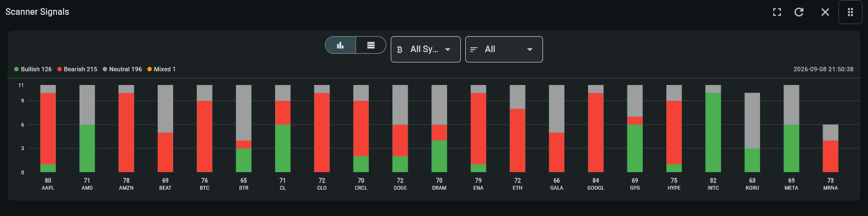Image resolution: width=868 pixels, height=216 pixels.
Task: Click the CL bar green segment
Action: click(x=283, y=148)
